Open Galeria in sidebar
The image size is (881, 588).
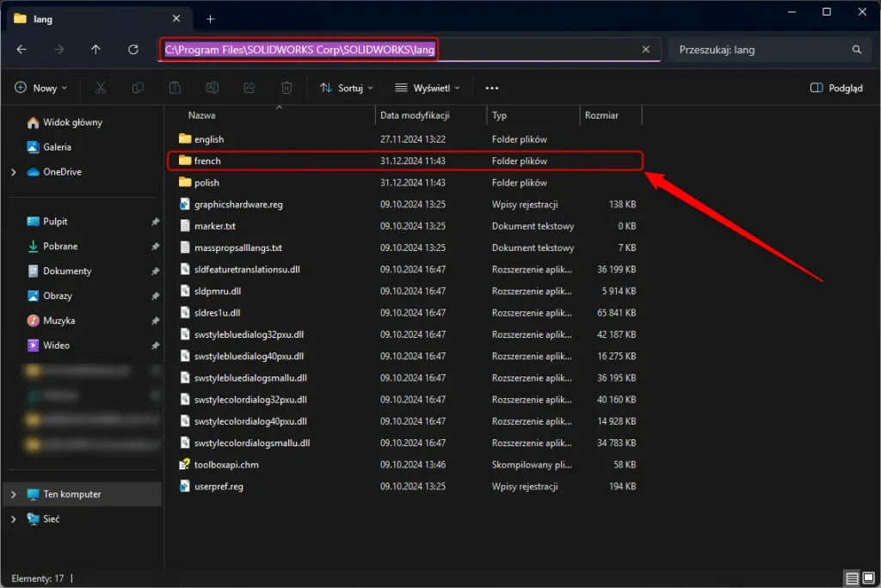[49, 147]
